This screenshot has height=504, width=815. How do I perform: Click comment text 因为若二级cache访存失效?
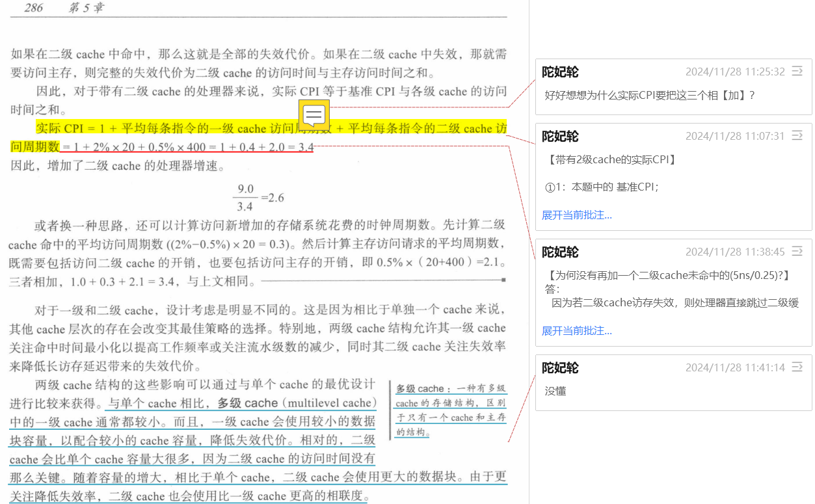[x=675, y=303]
